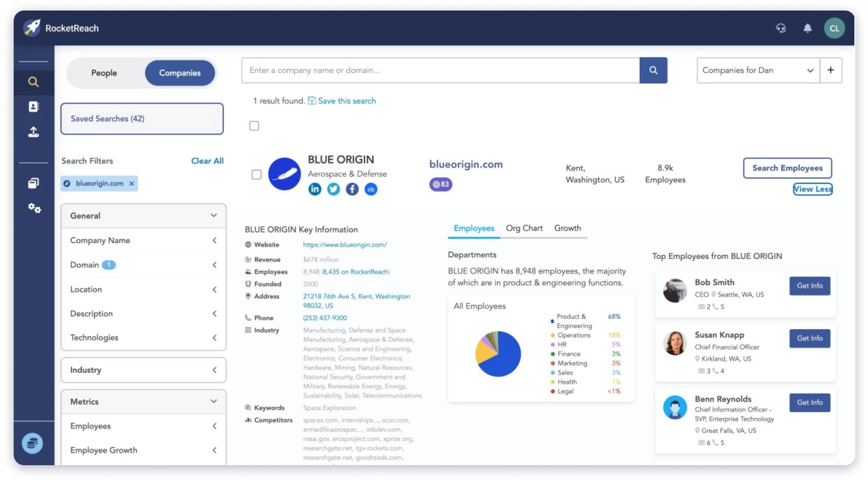Expand the Technologies filter
The width and height of the screenshot is (868, 481).
144,337
